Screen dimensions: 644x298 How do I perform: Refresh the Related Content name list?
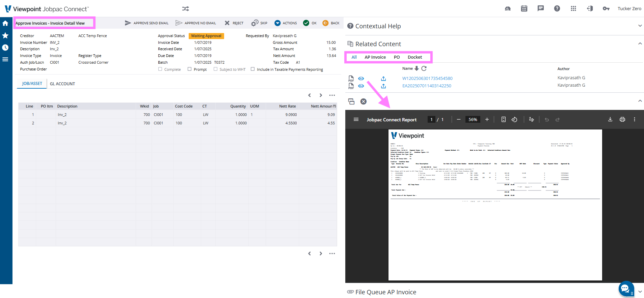pyautogui.click(x=424, y=68)
